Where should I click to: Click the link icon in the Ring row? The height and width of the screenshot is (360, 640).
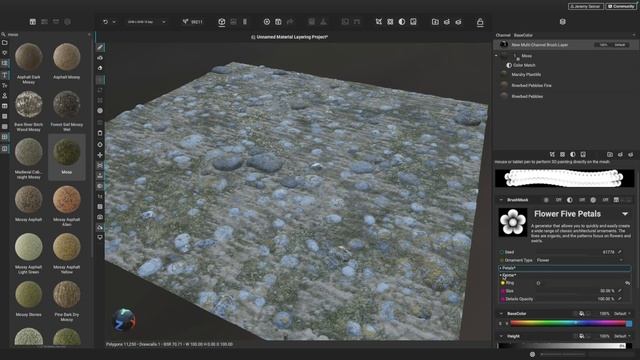[627, 283]
